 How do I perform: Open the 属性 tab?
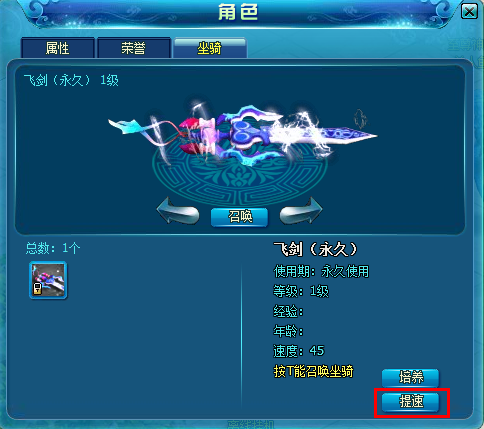click(x=58, y=48)
